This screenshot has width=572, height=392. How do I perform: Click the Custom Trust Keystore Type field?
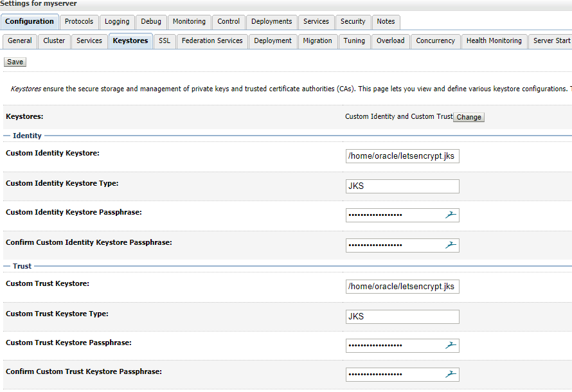(x=402, y=317)
